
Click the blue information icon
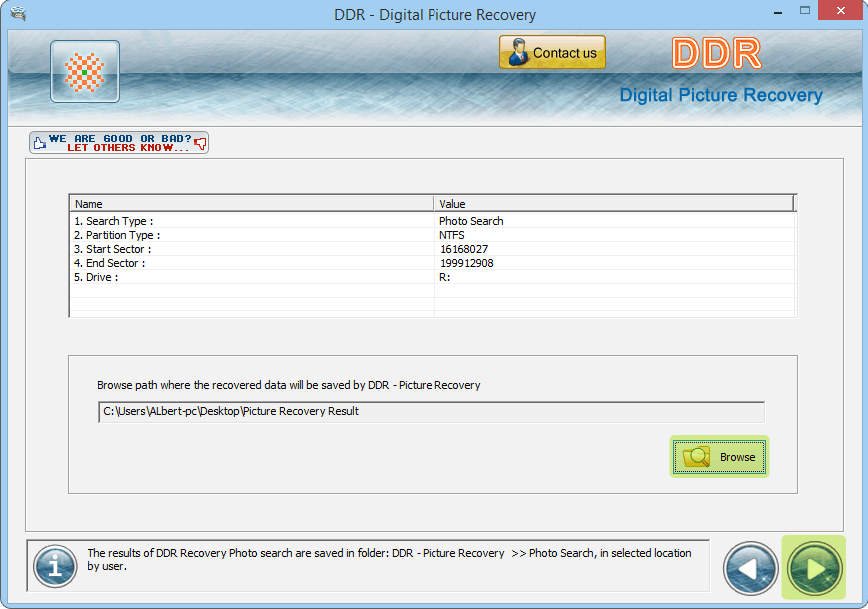(55, 566)
